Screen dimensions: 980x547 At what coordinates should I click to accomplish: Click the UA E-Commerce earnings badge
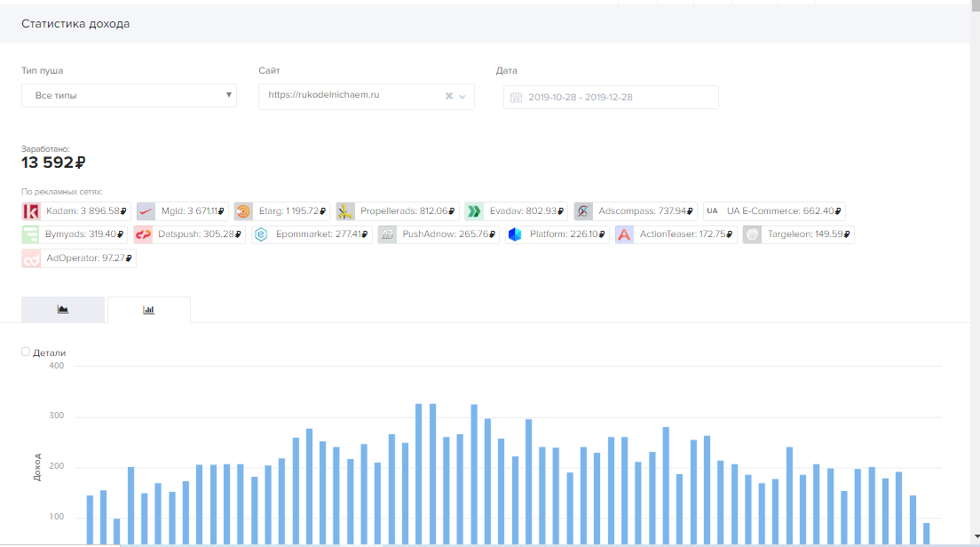(774, 211)
